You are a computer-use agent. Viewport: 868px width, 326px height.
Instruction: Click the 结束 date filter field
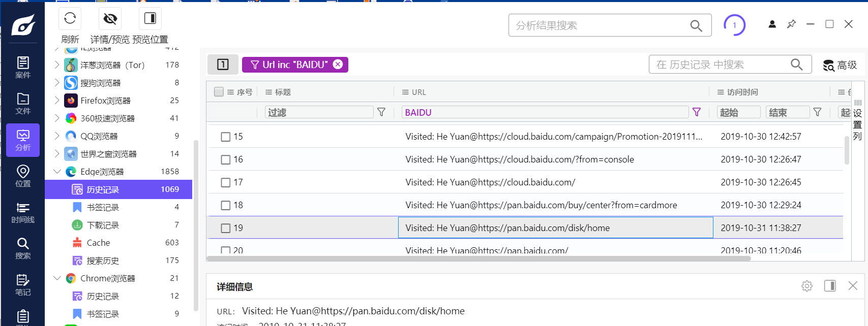[788, 112]
